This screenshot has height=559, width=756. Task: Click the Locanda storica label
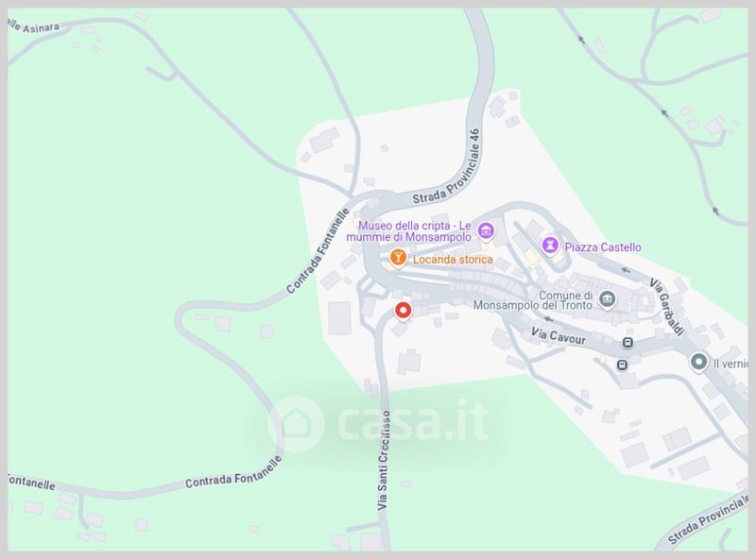[x=453, y=260]
